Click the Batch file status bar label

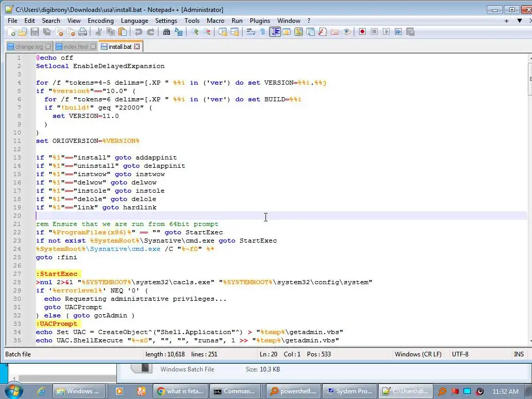coord(18,354)
